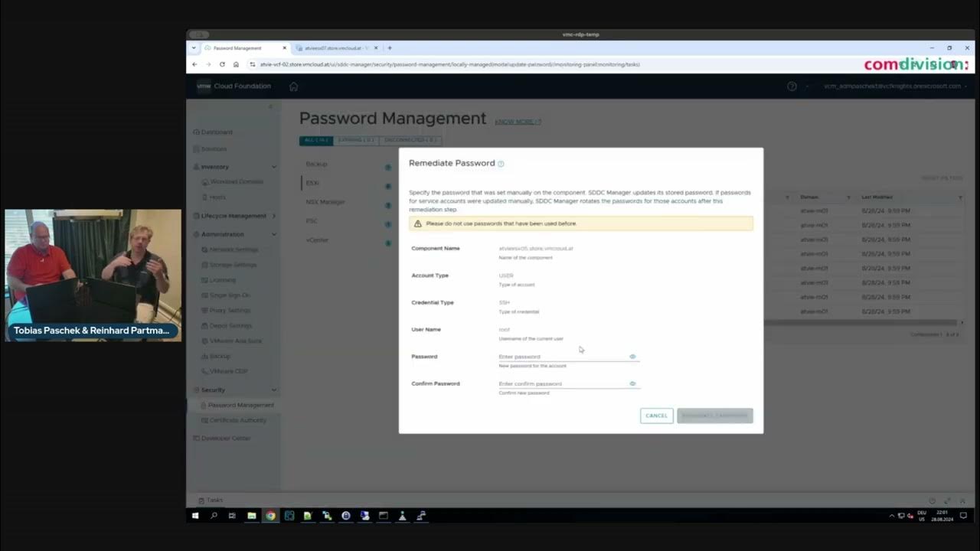The width and height of the screenshot is (980, 551).
Task: Select PSC in the component list
Action: coord(312,221)
